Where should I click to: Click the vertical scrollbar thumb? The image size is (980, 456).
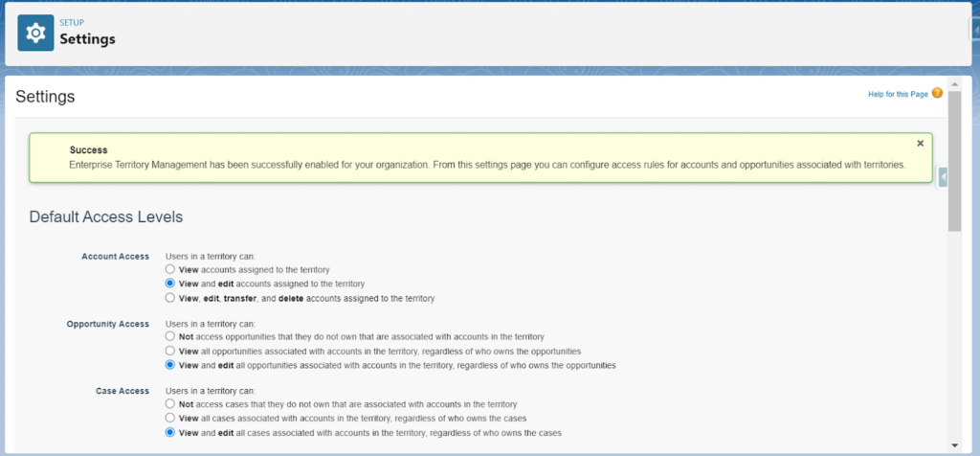[x=954, y=163]
